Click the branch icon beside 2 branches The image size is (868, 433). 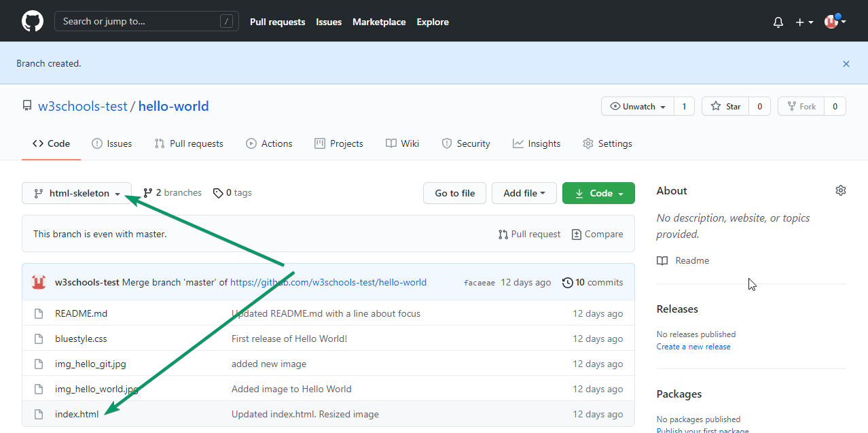(147, 192)
